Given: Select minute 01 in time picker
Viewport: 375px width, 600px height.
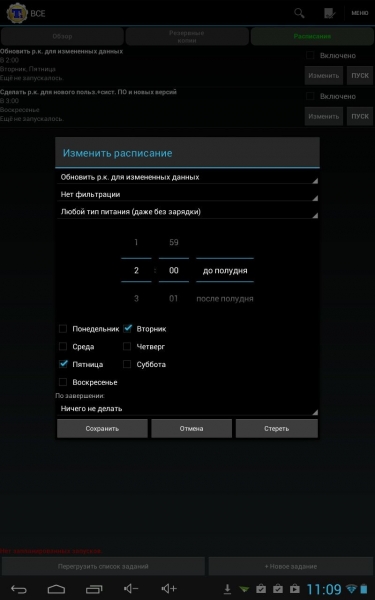Looking at the screenshot, I should coord(174,298).
